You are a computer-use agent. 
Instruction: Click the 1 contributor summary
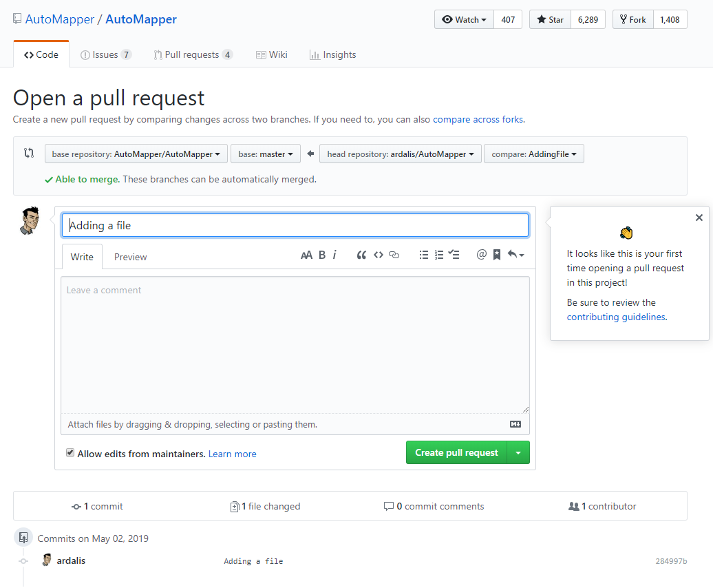[x=602, y=506]
